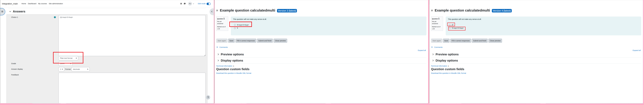Open Site administration in top navigation

click(x=56, y=4)
